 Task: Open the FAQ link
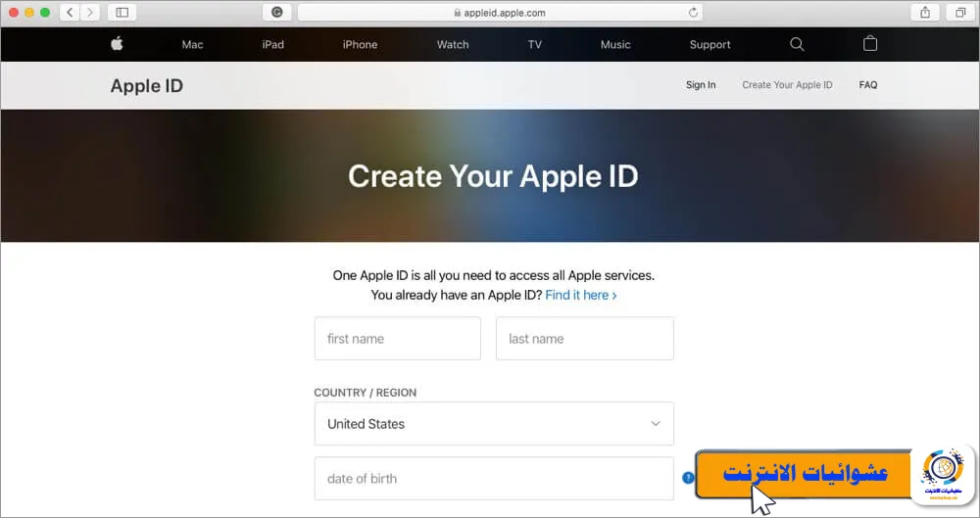coord(868,85)
